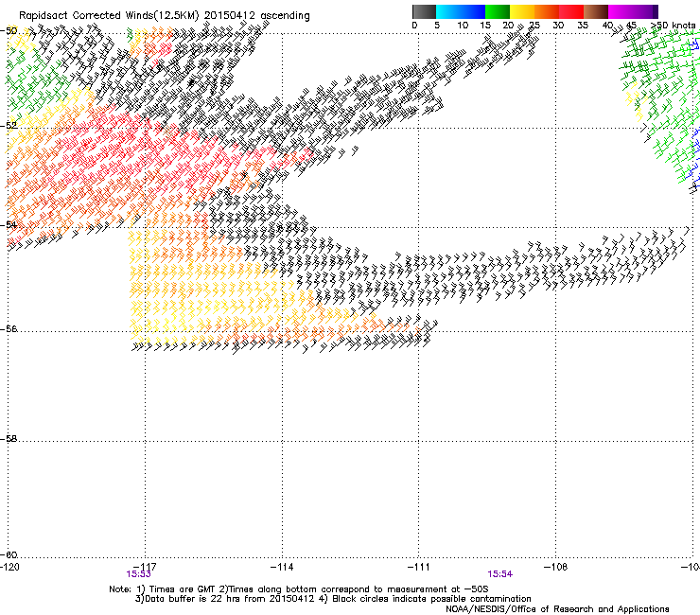Viewport: 700px width, 615px height.
Task: Click the '-108' longitude axis label
Action: 556,567
